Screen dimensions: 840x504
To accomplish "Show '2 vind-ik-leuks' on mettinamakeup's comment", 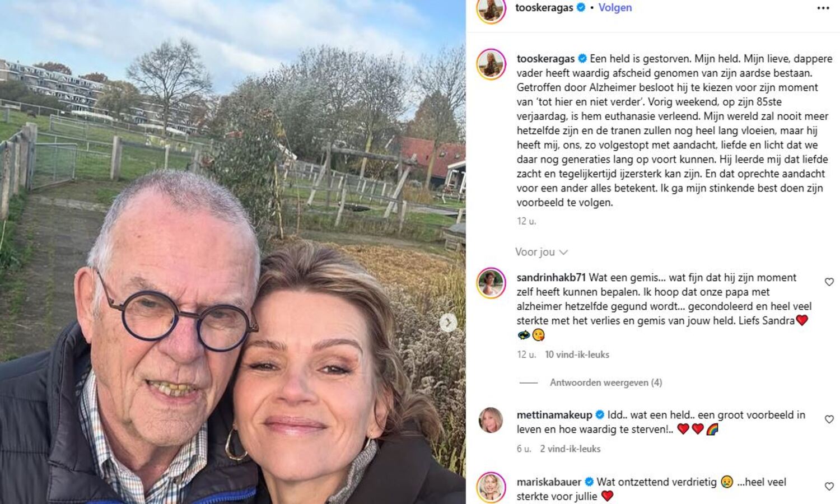I will point(570,449).
